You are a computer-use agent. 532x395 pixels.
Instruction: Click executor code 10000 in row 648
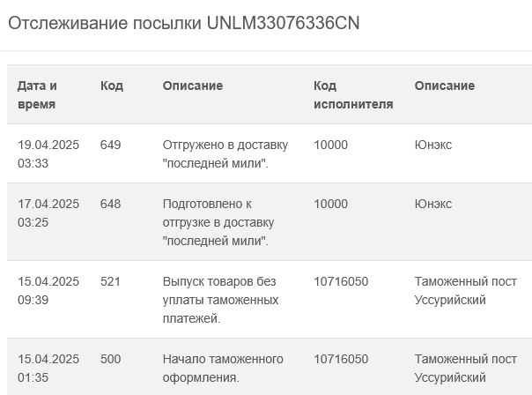point(331,204)
